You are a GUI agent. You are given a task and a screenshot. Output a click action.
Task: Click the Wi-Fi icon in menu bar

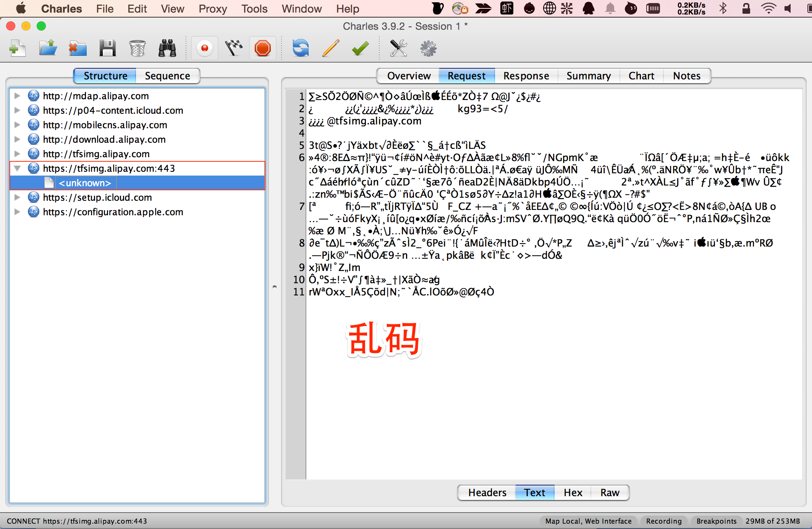pyautogui.click(x=768, y=8)
